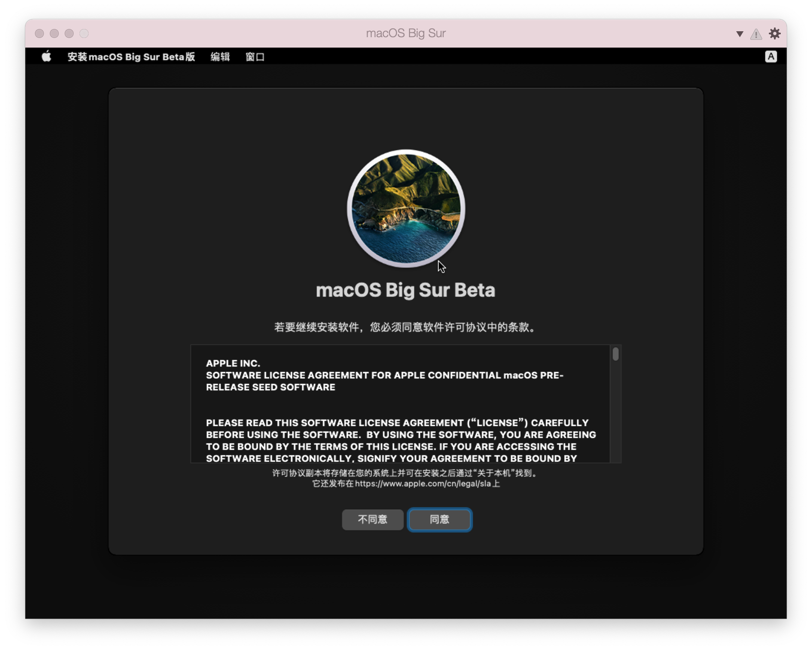Open the Apple menu
The image size is (812, 650).
pos(46,57)
